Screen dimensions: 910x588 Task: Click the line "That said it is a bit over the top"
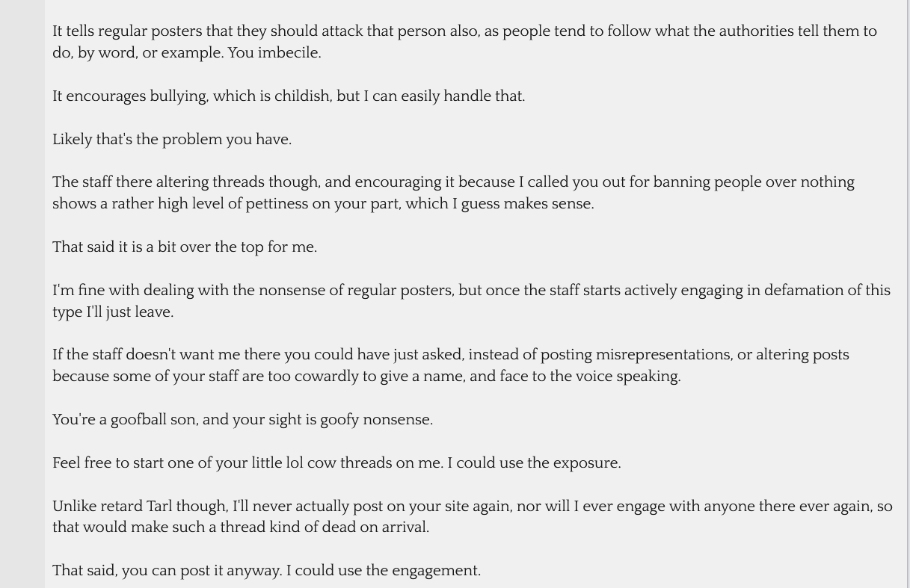tap(185, 247)
